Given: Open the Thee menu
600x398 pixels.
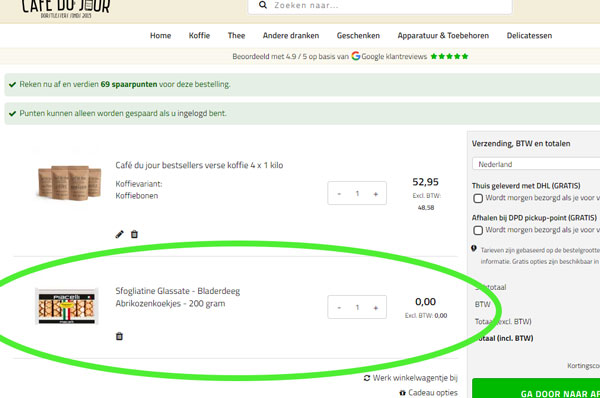Looking at the screenshot, I should (x=236, y=36).
